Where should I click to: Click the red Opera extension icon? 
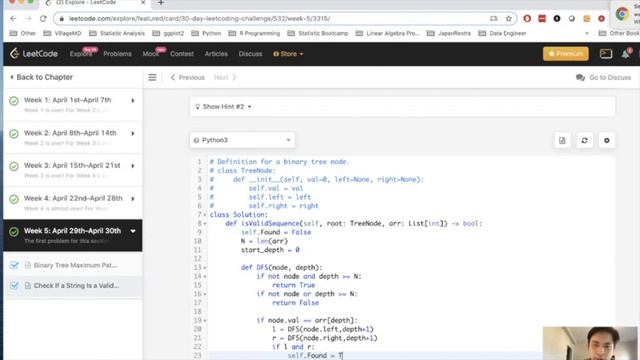527,19
